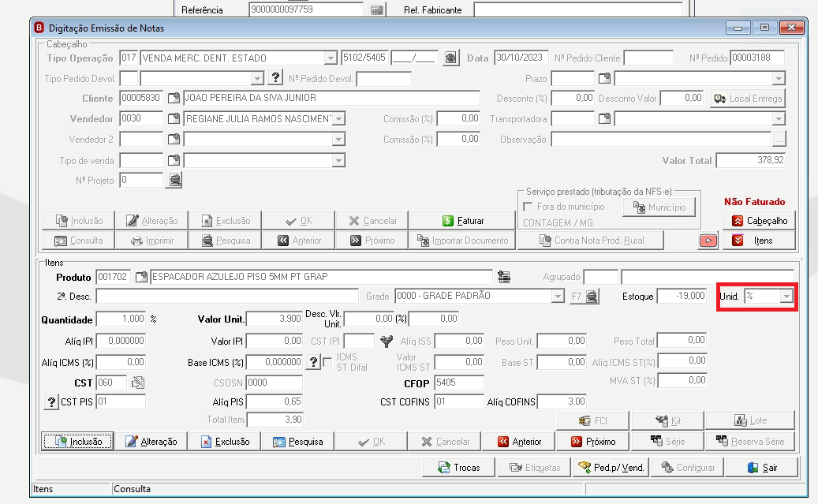Enable the Fora do município checkbox
This screenshot has height=504, width=818.
528,207
